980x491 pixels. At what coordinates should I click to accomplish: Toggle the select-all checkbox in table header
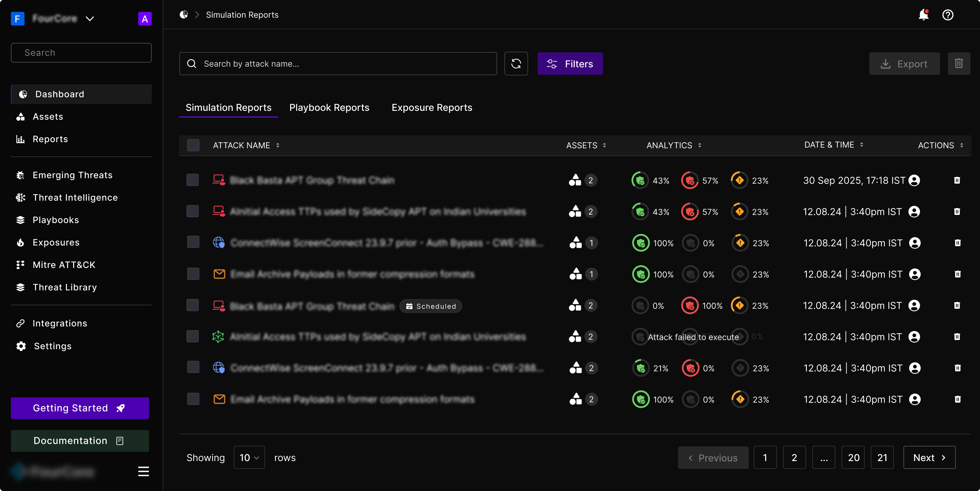pos(193,145)
